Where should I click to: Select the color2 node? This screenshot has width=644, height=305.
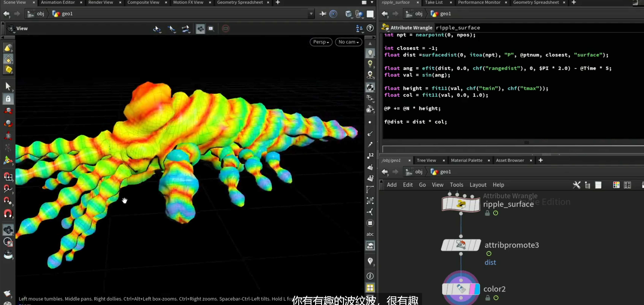461,289
